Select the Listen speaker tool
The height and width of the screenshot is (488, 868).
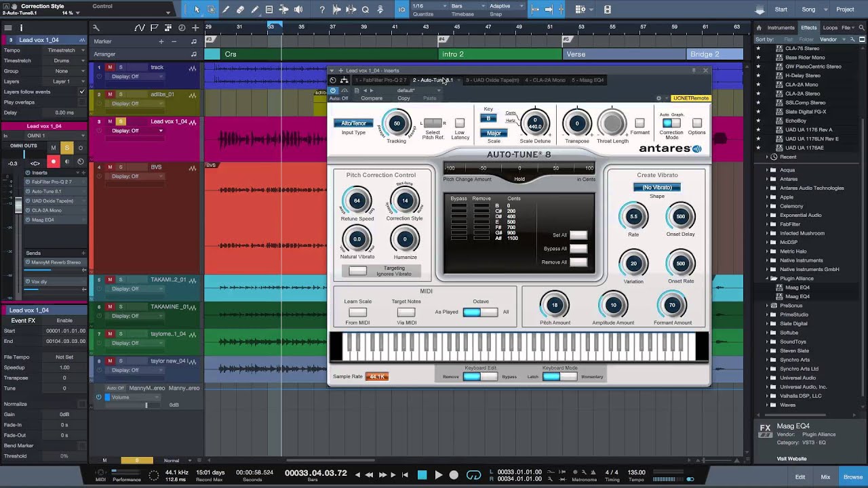(x=298, y=9)
